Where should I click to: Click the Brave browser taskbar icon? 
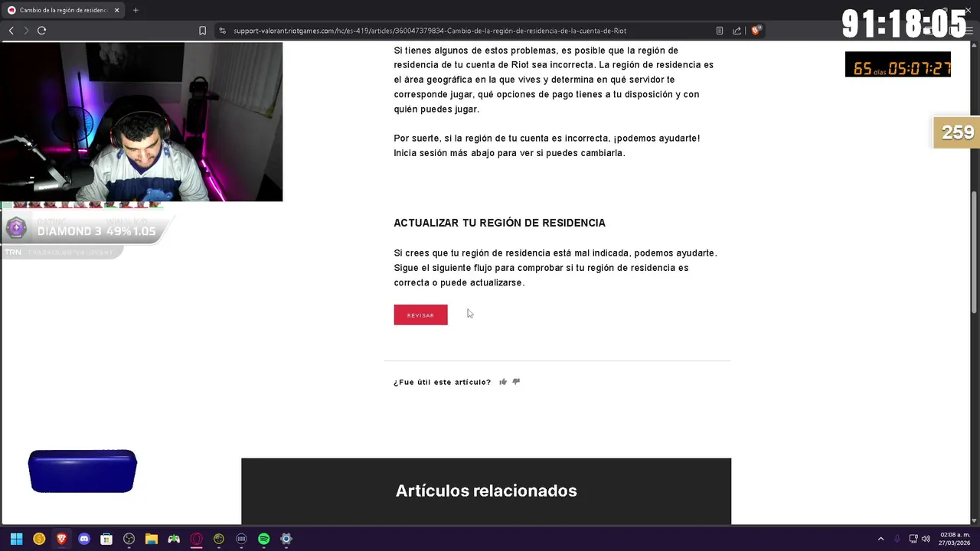(61, 539)
